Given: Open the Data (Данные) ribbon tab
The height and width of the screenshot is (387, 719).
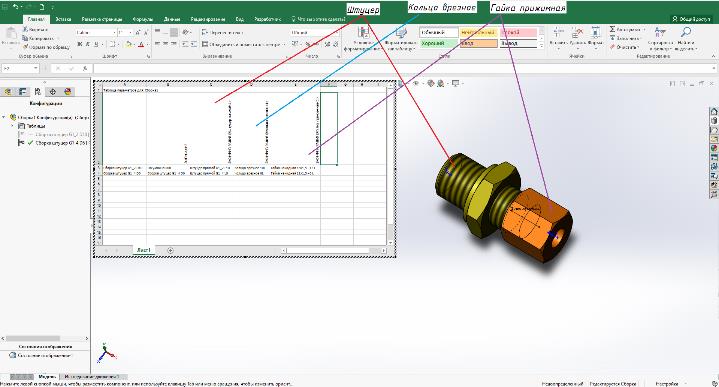Looking at the screenshot, I should (x=172, y=19).
